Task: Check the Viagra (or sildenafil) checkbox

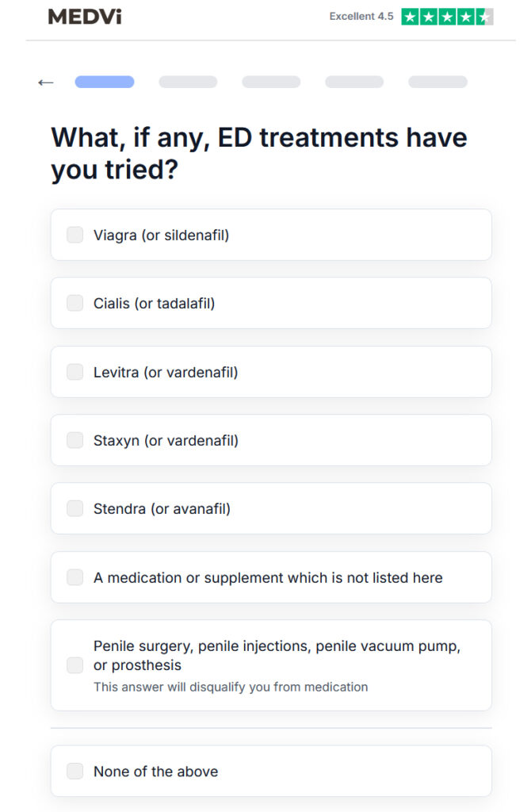Action: coord(75,235)
